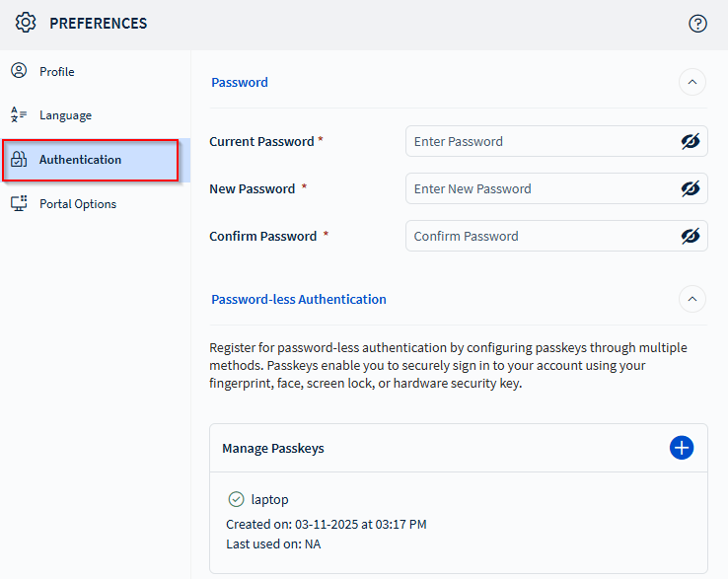Open the help question mark icon
The image size is (728, 579).
697,24
